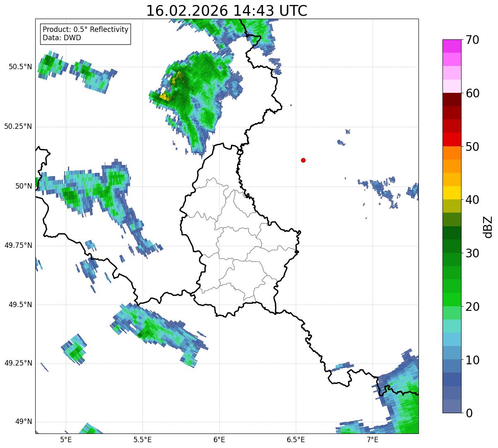Click the dark red 60 dBZ swatch
Screen dimensions: 498x448
point(452,99)
